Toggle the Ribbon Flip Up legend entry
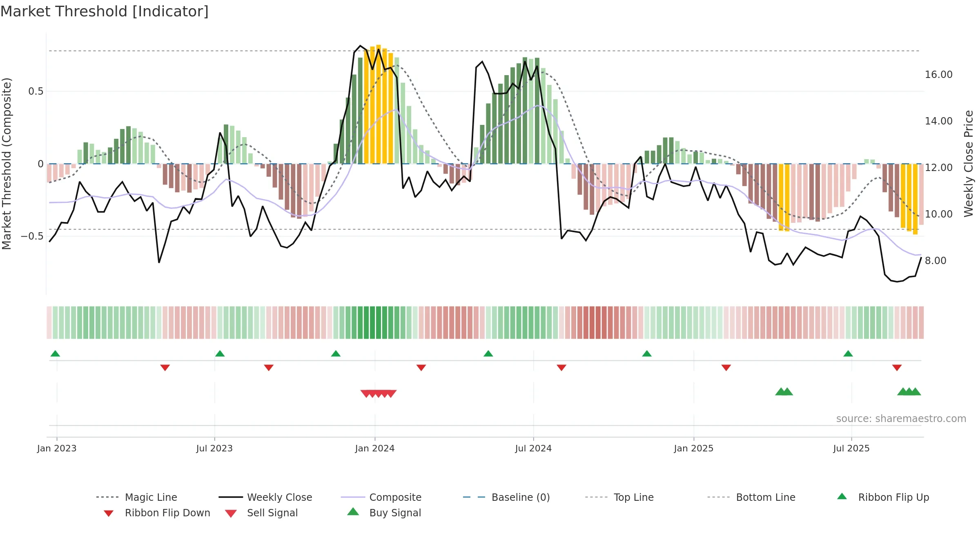This screenshot has height=551, width=980. [883, 497]
